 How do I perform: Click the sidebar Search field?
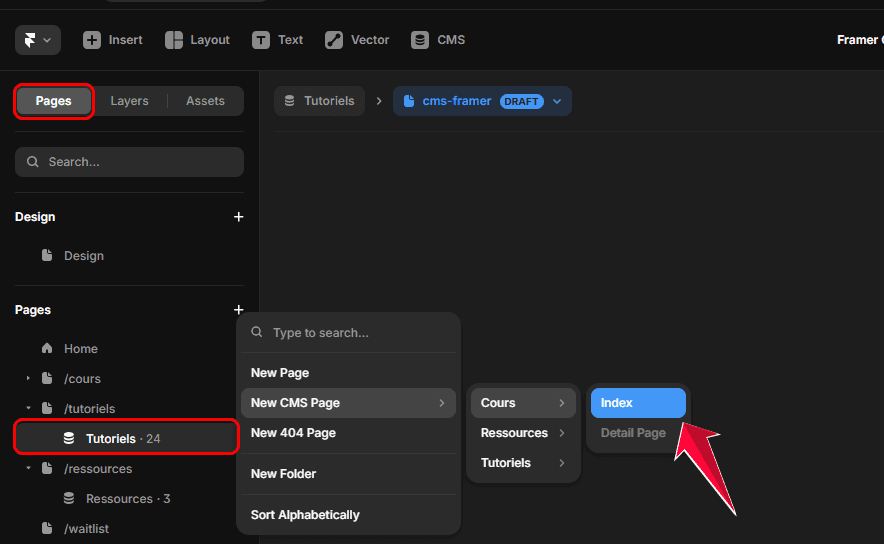coord(129,162)
